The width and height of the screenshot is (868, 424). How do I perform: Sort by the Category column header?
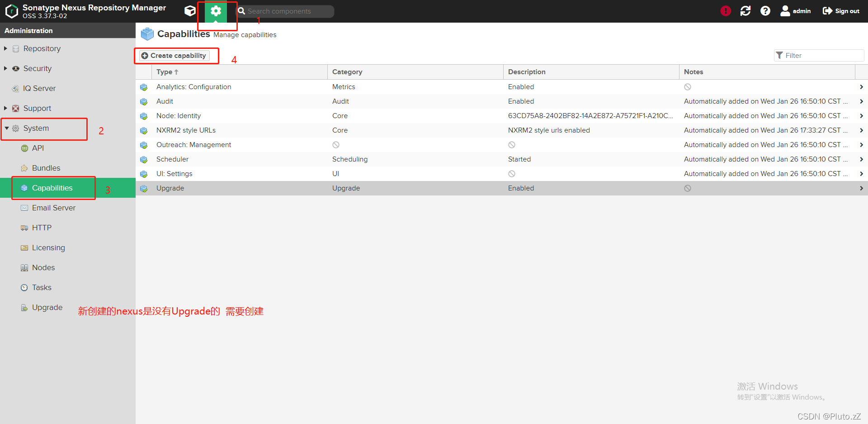415,72
